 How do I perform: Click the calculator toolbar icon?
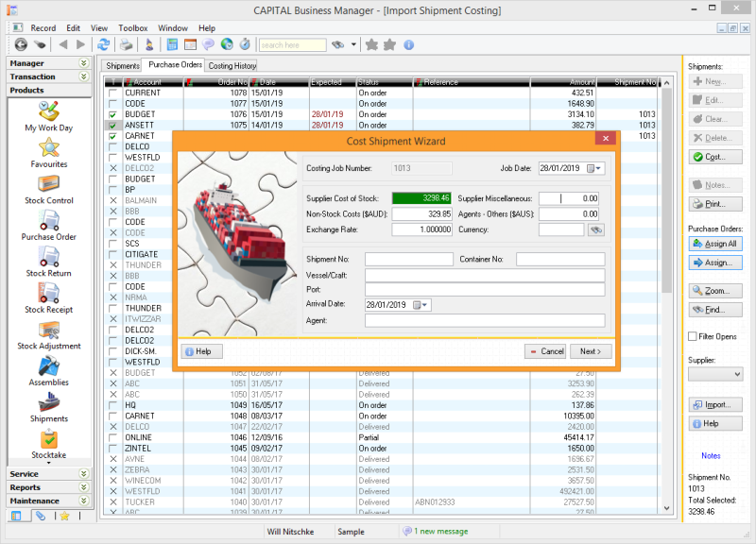pos(172,44)
